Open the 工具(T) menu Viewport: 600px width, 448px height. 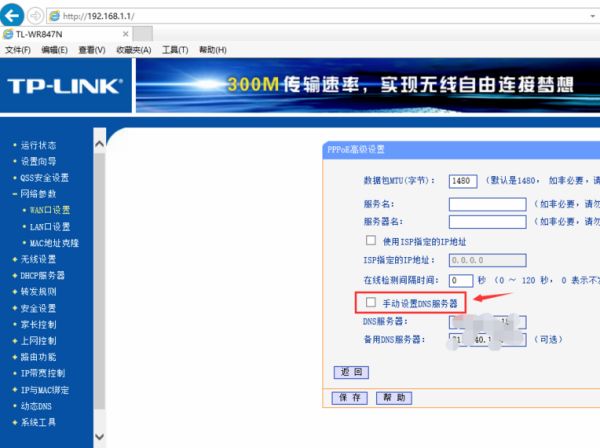[175, 50]
